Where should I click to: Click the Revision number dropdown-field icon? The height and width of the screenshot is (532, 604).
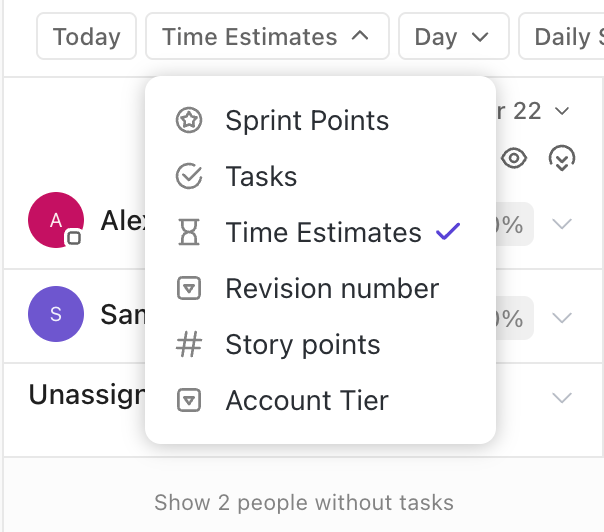tap(188, 289)
